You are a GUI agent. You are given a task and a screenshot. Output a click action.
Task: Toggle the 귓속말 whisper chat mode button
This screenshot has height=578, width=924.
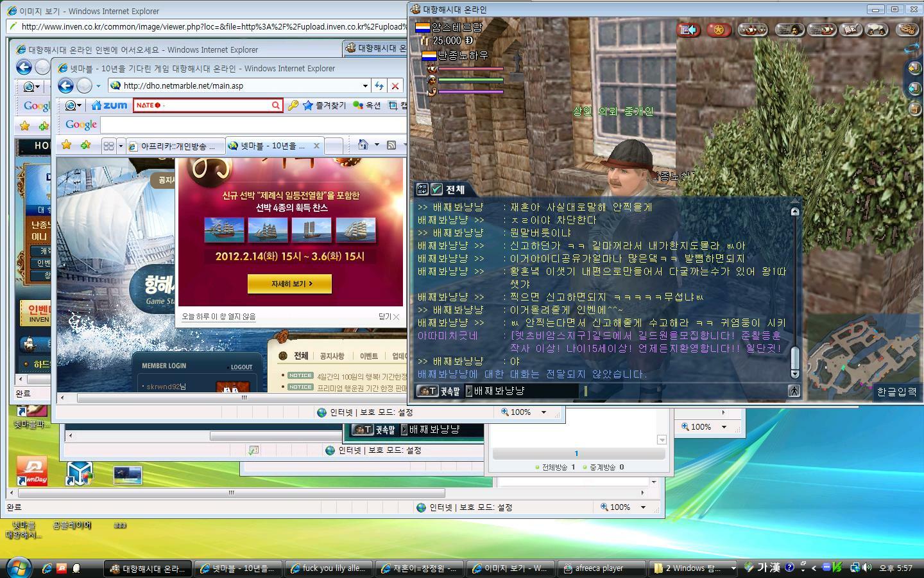439,390
